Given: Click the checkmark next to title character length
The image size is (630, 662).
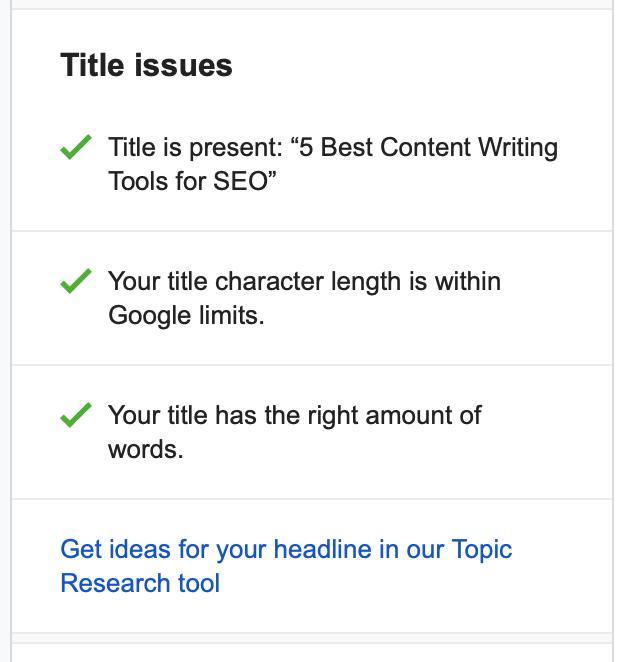Looking at the screenshot, I should point(76,283).
